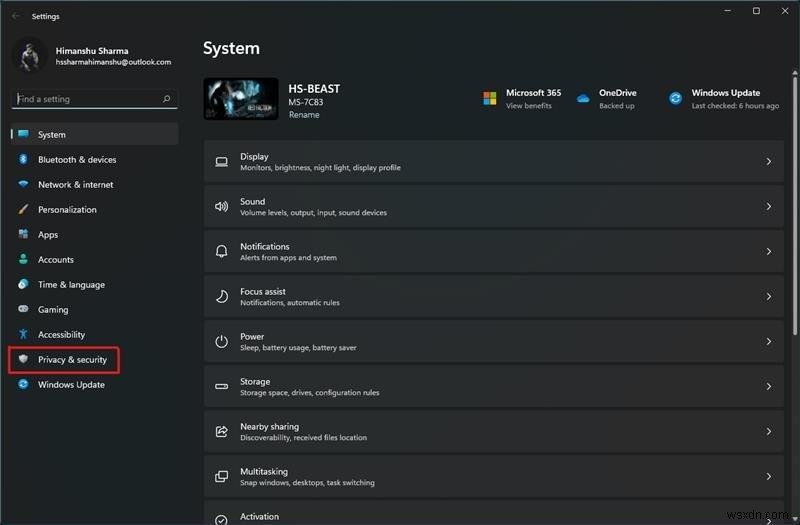Image resolution: width=800 pixels, height=525 pixels.
Task: Click the Bluetooth & devices sidebar icon
Action: coord(23,160)
